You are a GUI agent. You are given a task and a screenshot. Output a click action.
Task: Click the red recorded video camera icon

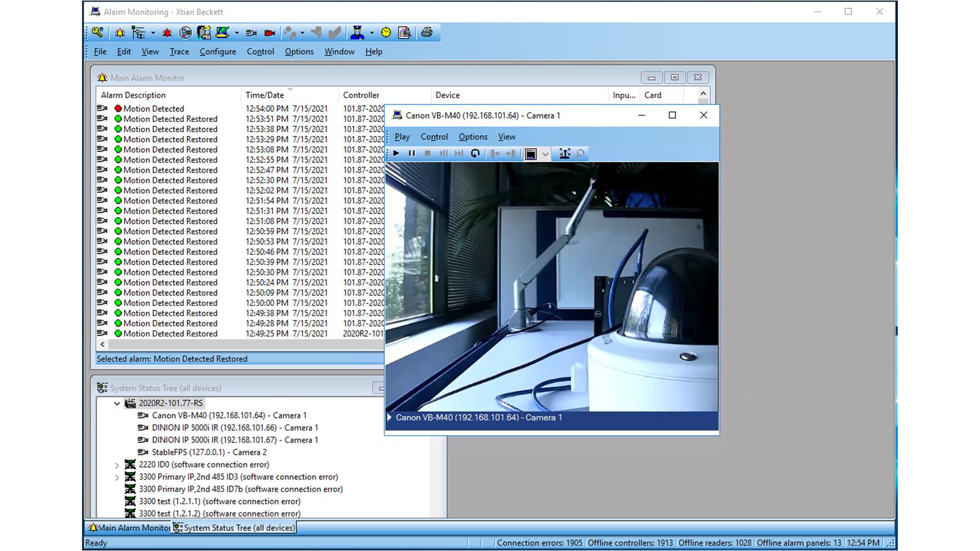click(x=269, y=33)
